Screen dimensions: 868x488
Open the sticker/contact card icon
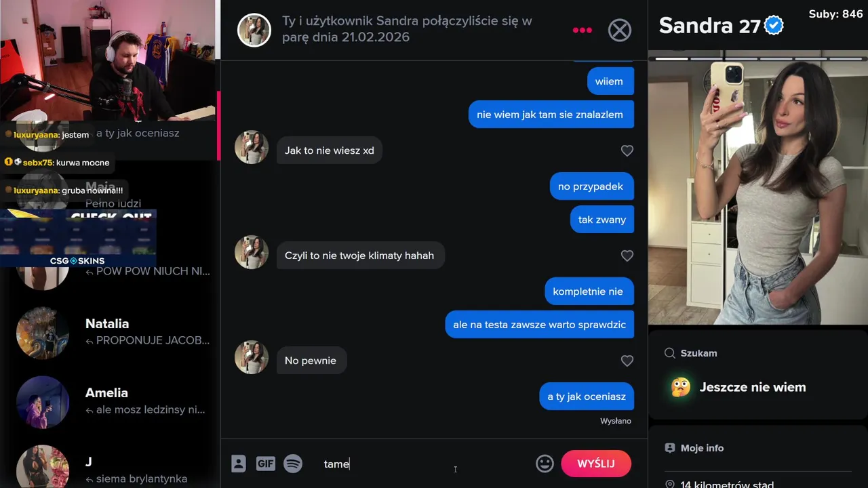point(239,464)
